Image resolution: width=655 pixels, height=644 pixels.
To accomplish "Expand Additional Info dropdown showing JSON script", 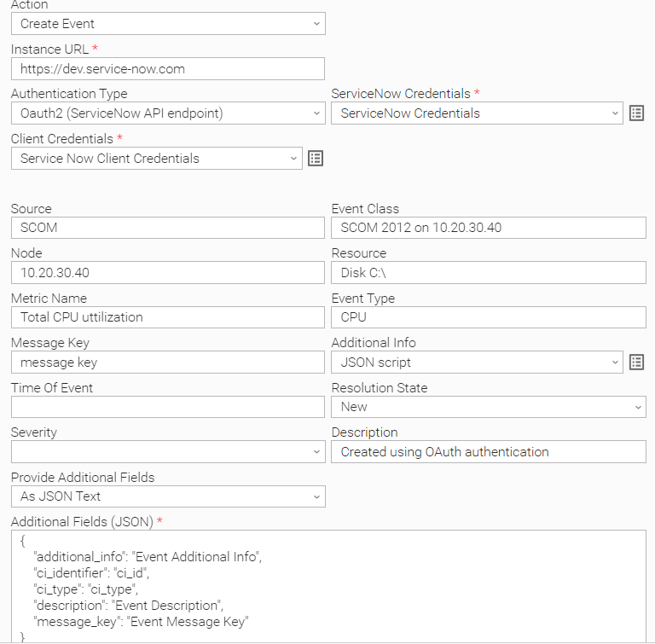I will [x=477, y=363].
